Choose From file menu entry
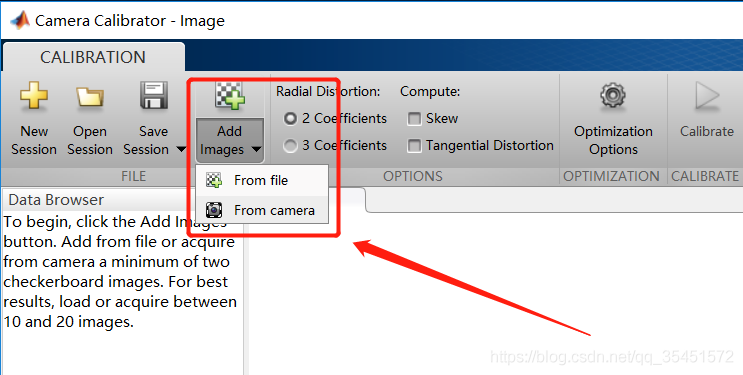This screenshot has width=743, height=375. pyautogui.click(x=262, y=181)
